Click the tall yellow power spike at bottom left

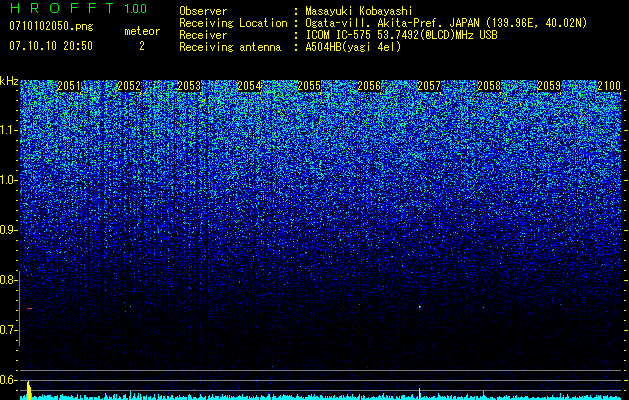pyautogui.click(x=29, y=391)
